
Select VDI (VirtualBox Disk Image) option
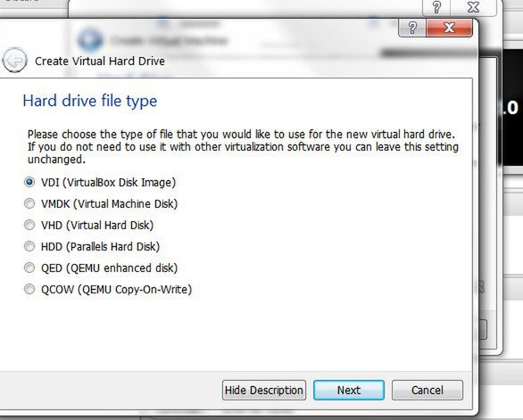pyautogui.click(x=100, y=182)
